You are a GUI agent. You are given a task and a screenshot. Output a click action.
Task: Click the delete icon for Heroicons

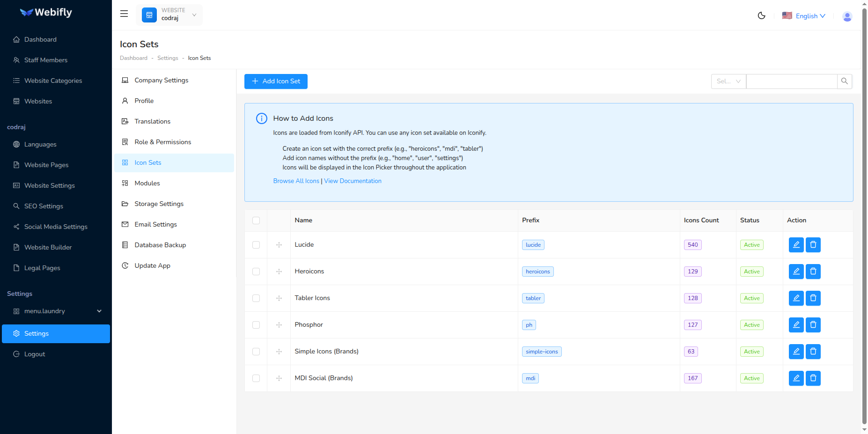click(x=813, y=271)
